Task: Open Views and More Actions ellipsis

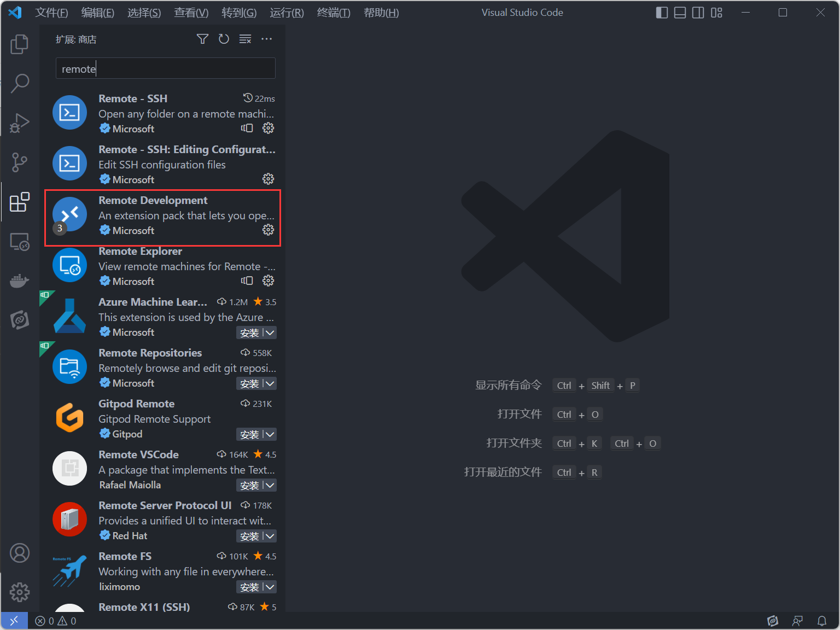Action: 266,39
